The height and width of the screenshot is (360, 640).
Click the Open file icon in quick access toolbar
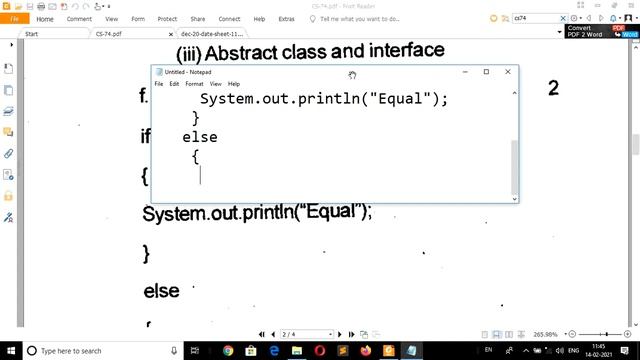[x=18, y=6]
